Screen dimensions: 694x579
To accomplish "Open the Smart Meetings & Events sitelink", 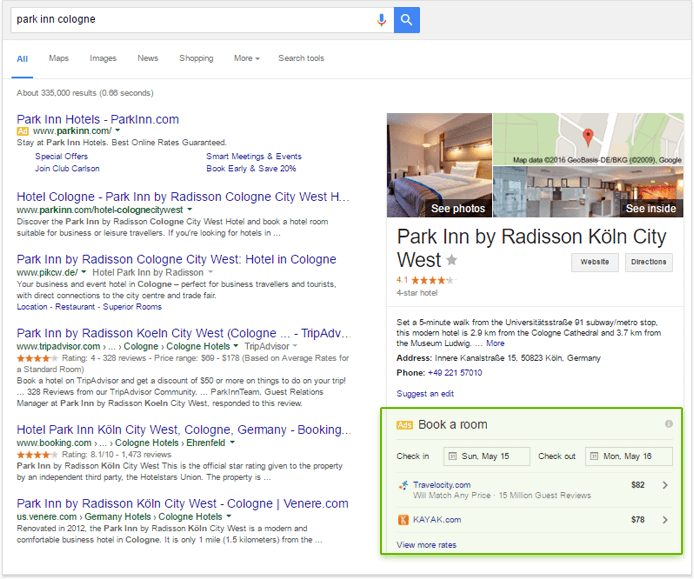I will pyautogui.click(x=254, y=156).
